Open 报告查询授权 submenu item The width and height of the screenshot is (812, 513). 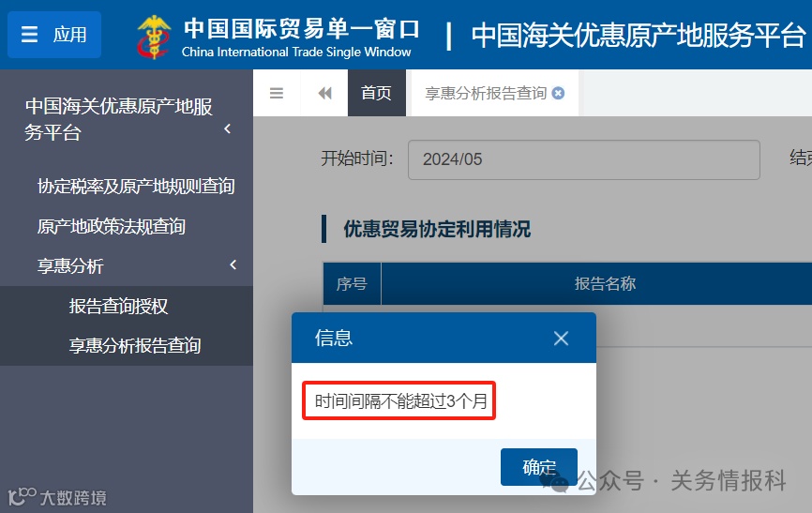118,307
